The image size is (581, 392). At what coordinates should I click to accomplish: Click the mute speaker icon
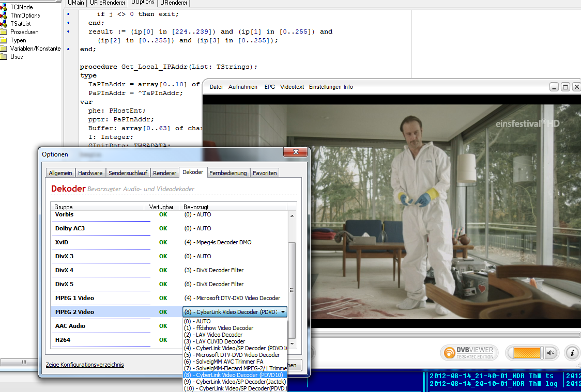click(551, 353)
